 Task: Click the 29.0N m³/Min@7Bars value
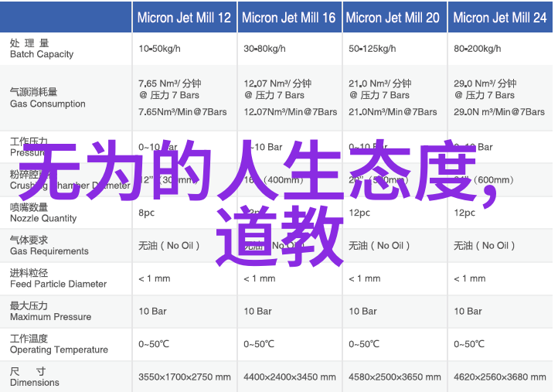(499, 112)
